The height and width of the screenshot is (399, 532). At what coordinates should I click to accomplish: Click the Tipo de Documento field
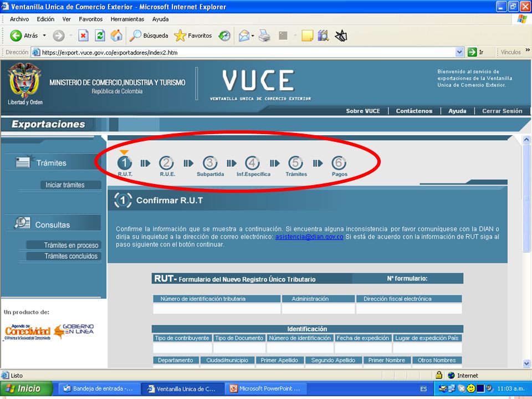pyautogui.click(x=239, y=348)
